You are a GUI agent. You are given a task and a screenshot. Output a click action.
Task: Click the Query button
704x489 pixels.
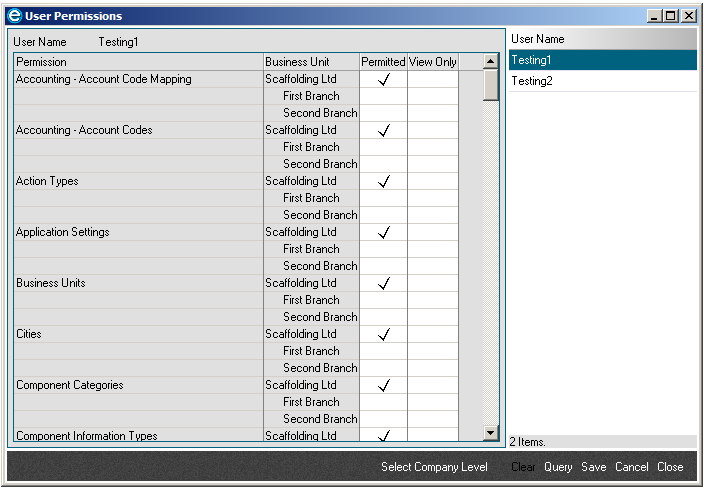point(558,467)
